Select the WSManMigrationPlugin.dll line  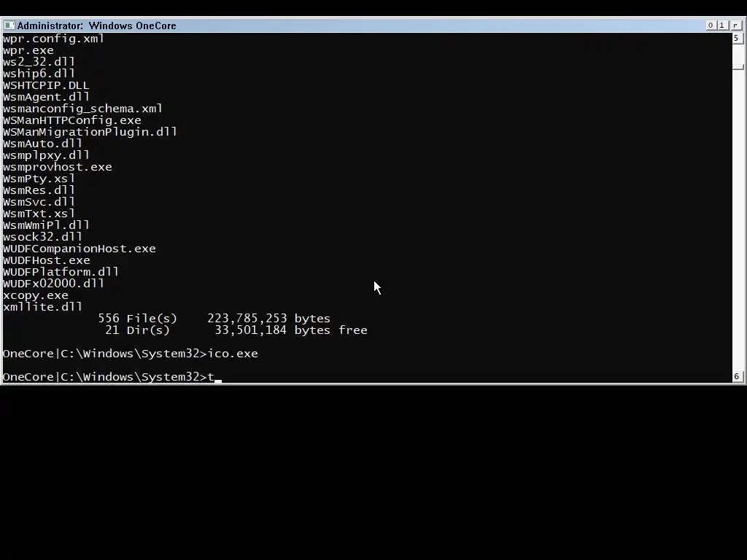(x=90, y=132)
